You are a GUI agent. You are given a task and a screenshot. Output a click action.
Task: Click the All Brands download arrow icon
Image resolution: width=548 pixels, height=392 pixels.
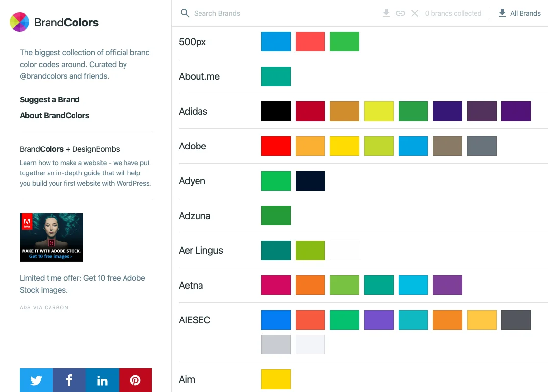pos(502,13)
